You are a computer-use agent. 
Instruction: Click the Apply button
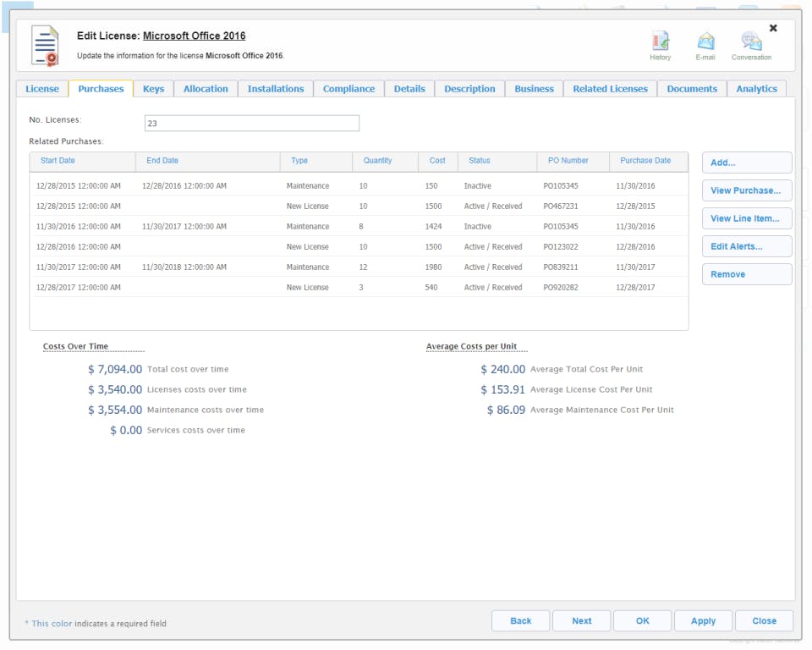pos(703,620)
